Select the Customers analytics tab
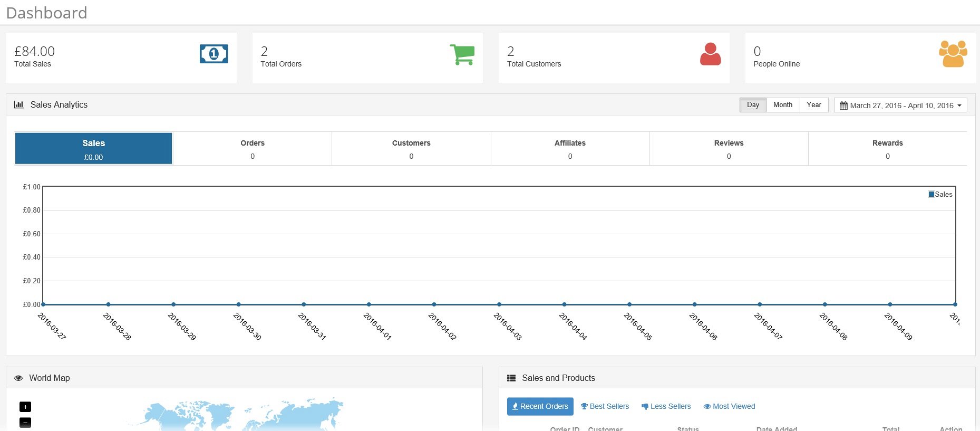The height and width of the screenshot is (431, 980). 411,149
